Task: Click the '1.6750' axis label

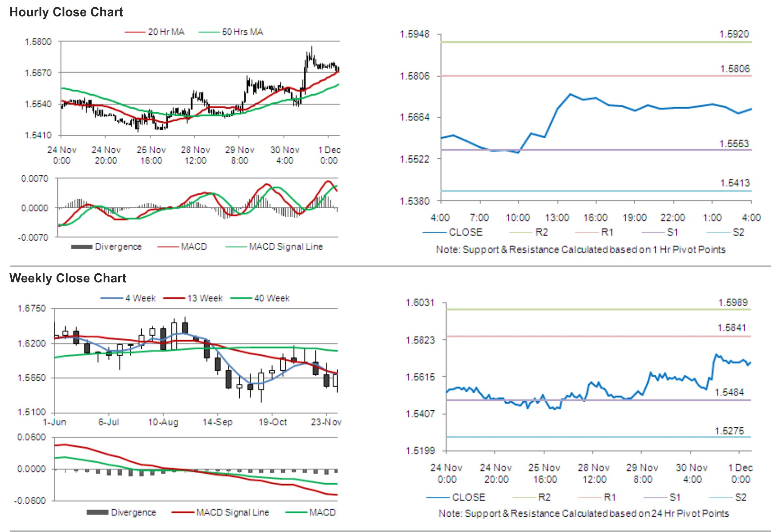Action: 31,308
